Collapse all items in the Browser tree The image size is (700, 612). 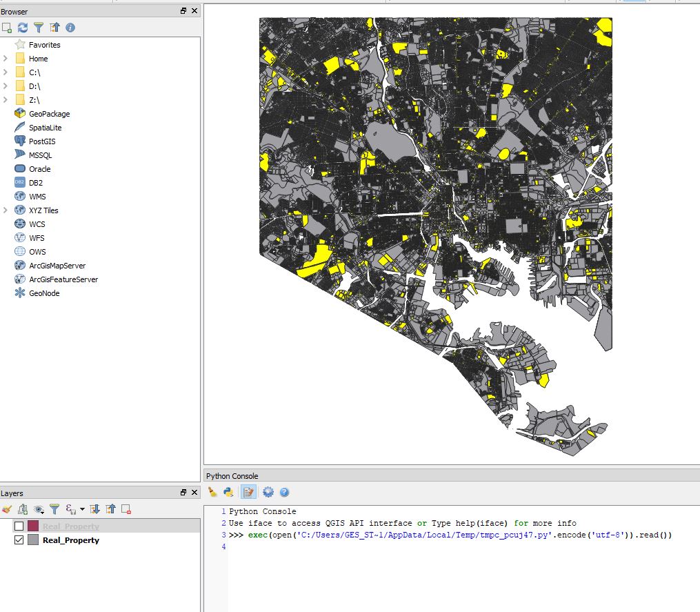click(54, 28)
